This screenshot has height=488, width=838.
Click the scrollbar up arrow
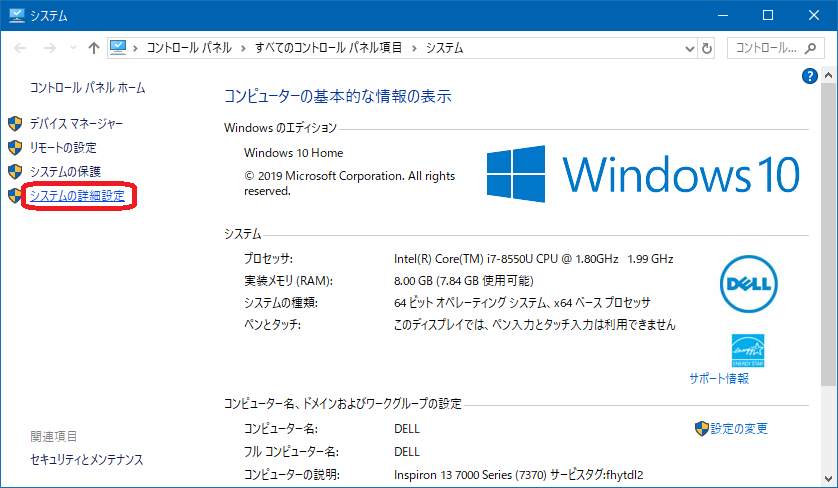pos(828,75)
